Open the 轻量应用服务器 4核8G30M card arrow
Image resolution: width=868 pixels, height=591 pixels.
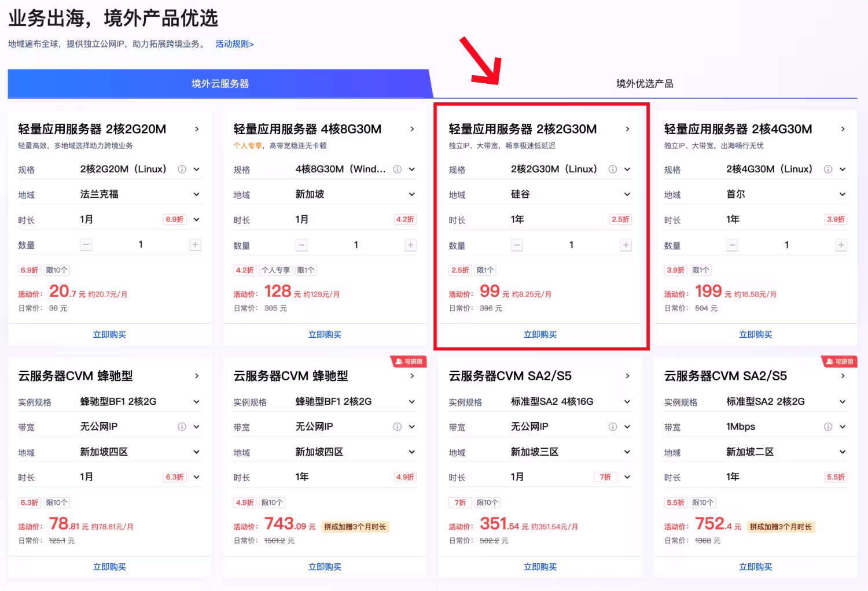[x=412, y=129]
